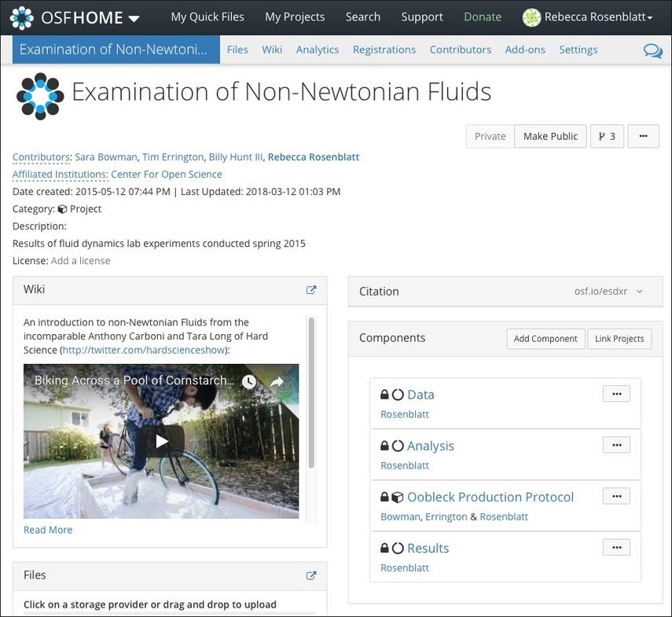Click the Affiliated Institutions label
This screenshot has height=617, width=672.
(x=60, y=174)
